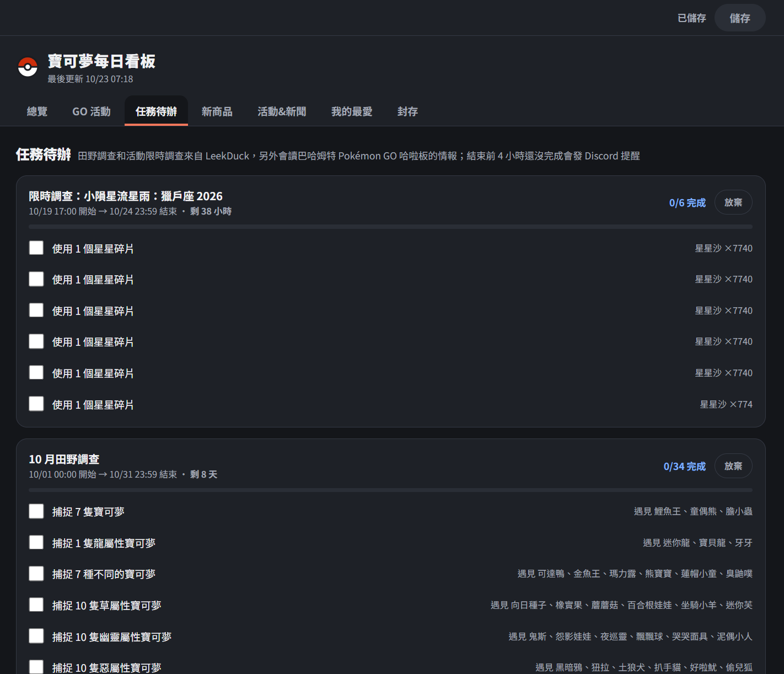Click the reward text starting with 遇見 向日種子
The height and width of the screenshot is (674, 784).
click(621, 605)
